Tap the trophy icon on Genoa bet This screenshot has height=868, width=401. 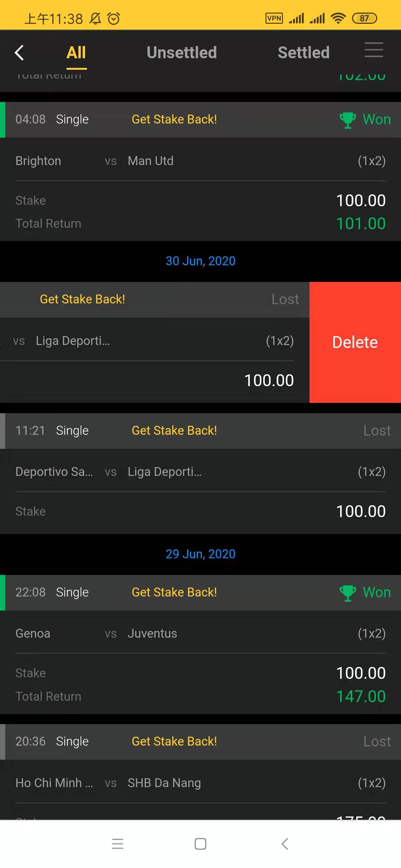tap(348, 593)
